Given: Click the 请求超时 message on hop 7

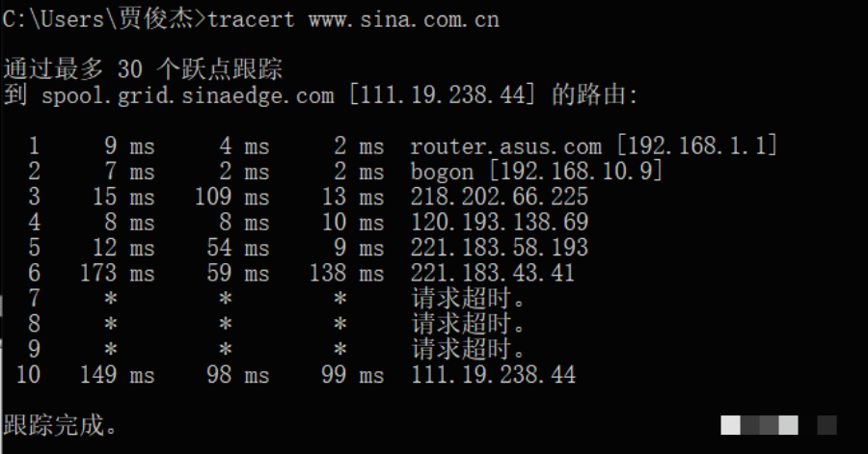Looking at the screenshot, I should click(469, 299).
